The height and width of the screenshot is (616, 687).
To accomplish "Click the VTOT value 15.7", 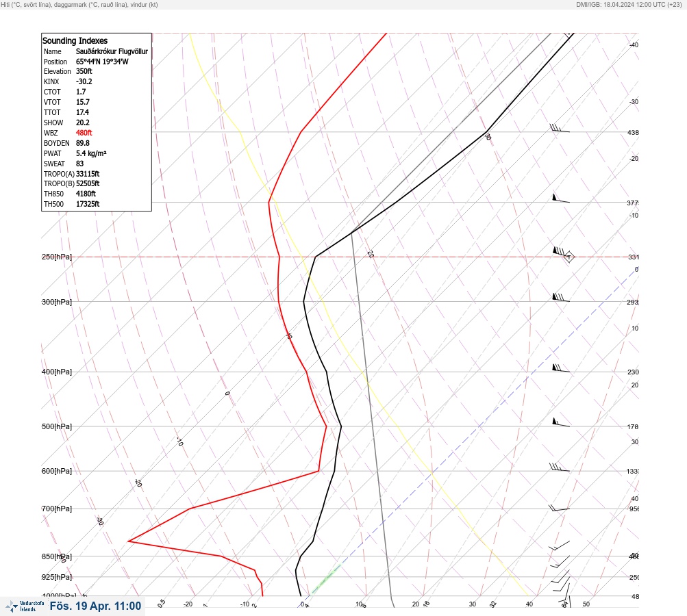I will (82, 102).
